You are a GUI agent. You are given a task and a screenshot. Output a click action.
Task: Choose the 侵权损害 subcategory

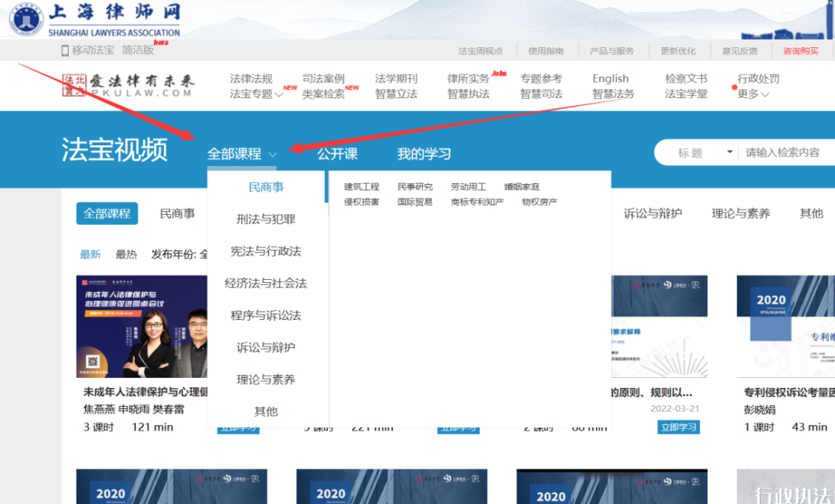[362, 202]
